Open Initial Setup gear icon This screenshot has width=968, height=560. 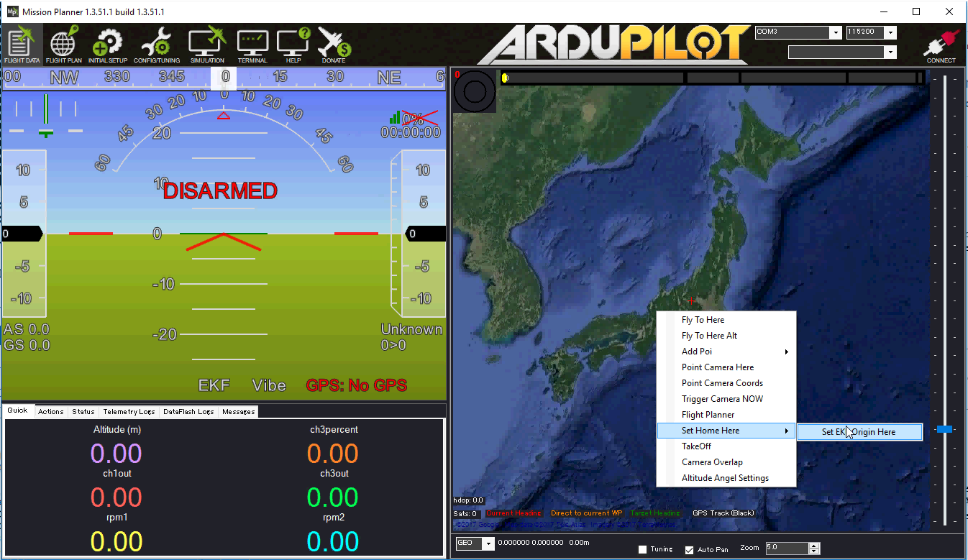(x=108, y=43)
